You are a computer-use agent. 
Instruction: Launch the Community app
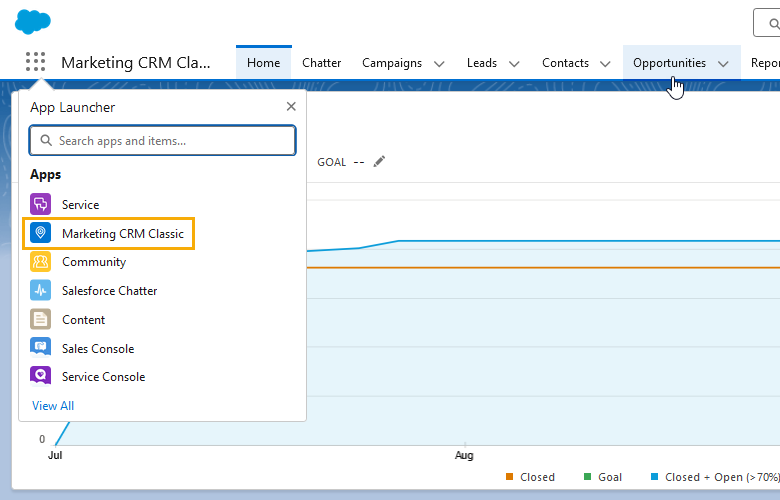(94, 262)
